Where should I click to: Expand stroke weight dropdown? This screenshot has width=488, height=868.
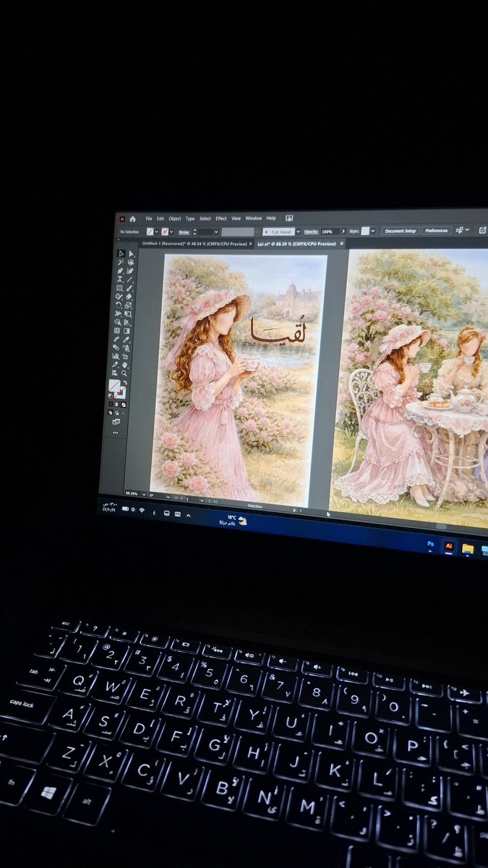(216, 231)
